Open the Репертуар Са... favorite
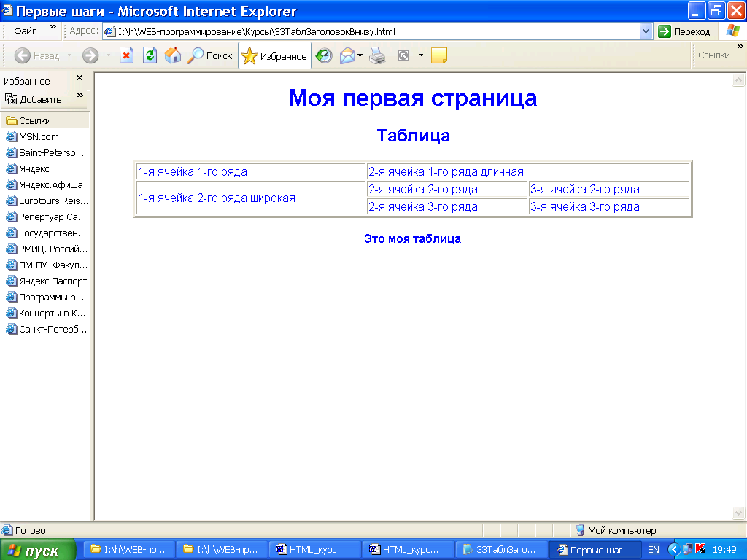Image resolution: width=747 pixels, height=560 pixels. pyautogui.click(x=46, y=217)
